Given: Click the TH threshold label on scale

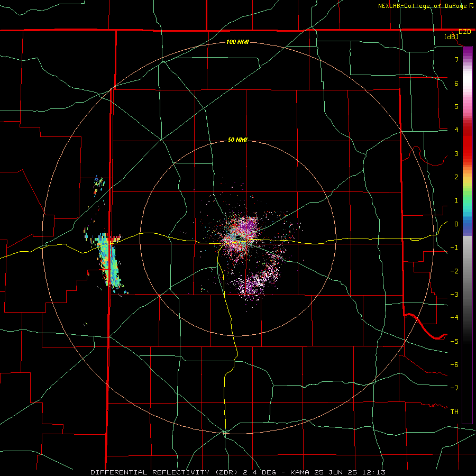Looking at the screenshot, I should click(x=454, y=412).
